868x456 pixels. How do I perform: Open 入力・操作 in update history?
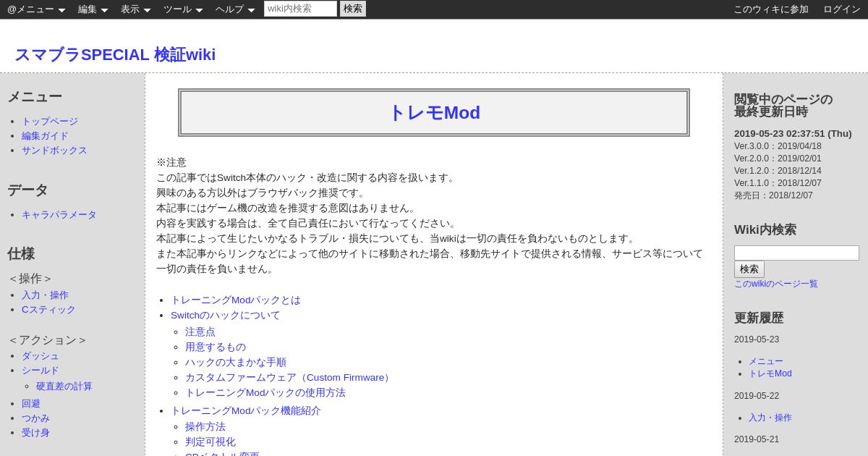[x=770, y=418]
